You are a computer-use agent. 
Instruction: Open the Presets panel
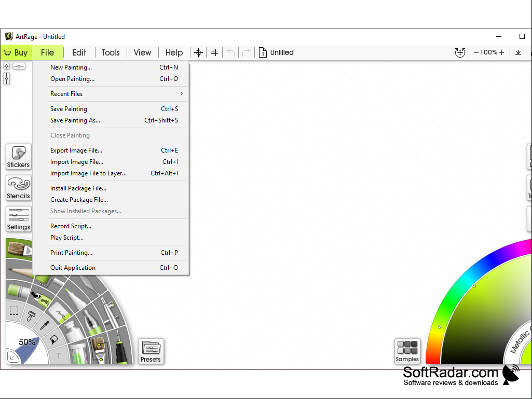pos(151,351)
